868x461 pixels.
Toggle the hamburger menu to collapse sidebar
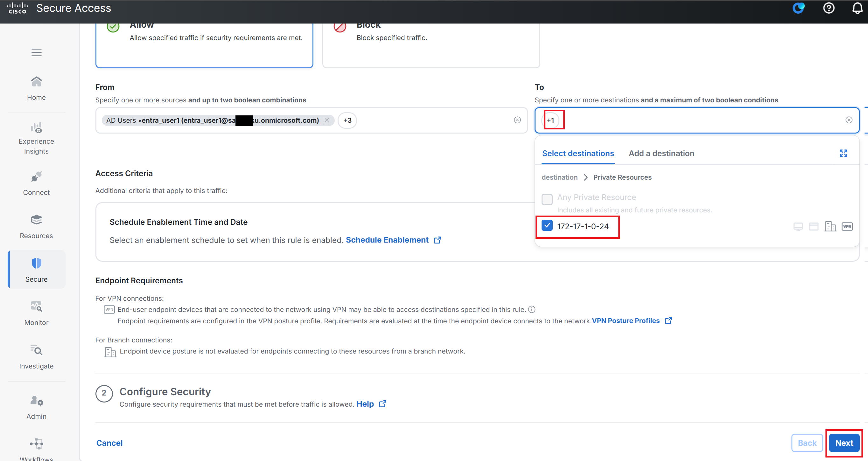click(36, 52)
